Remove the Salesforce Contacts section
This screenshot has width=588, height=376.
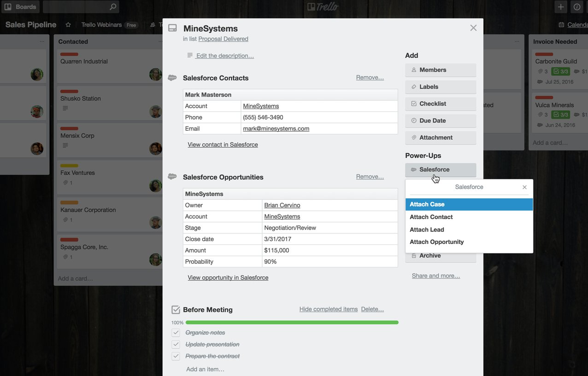coord(370,77)
